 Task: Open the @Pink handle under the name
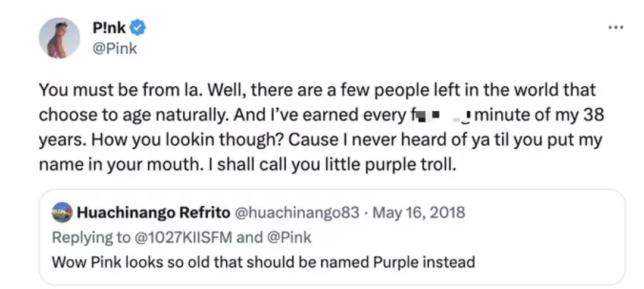(x=115, y=48)
